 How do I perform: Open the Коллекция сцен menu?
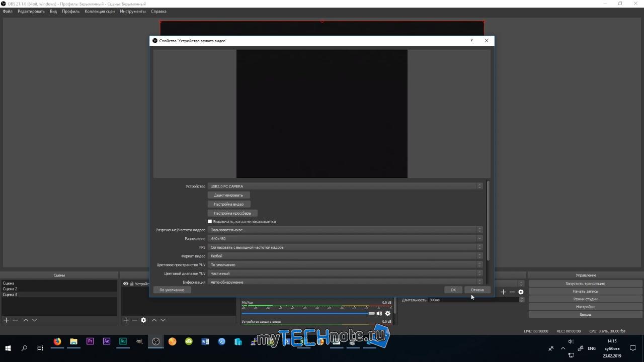click(x=100, y=11)
